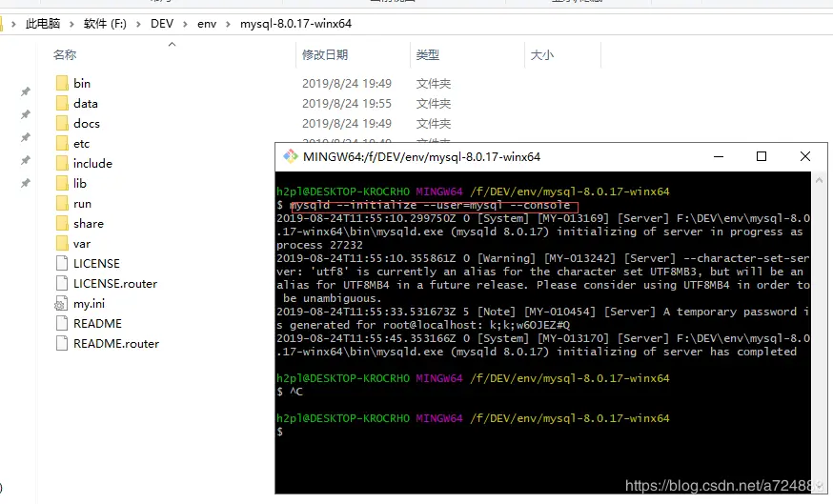The image size is (833, 504).
Task: Expand breadcrumb chevron after DEV
Action: [185, 24]
